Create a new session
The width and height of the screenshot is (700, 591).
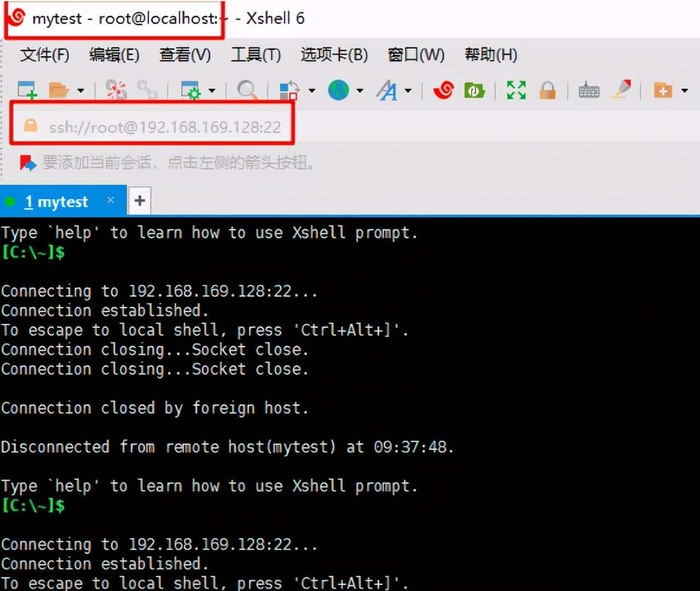[26, 90]
